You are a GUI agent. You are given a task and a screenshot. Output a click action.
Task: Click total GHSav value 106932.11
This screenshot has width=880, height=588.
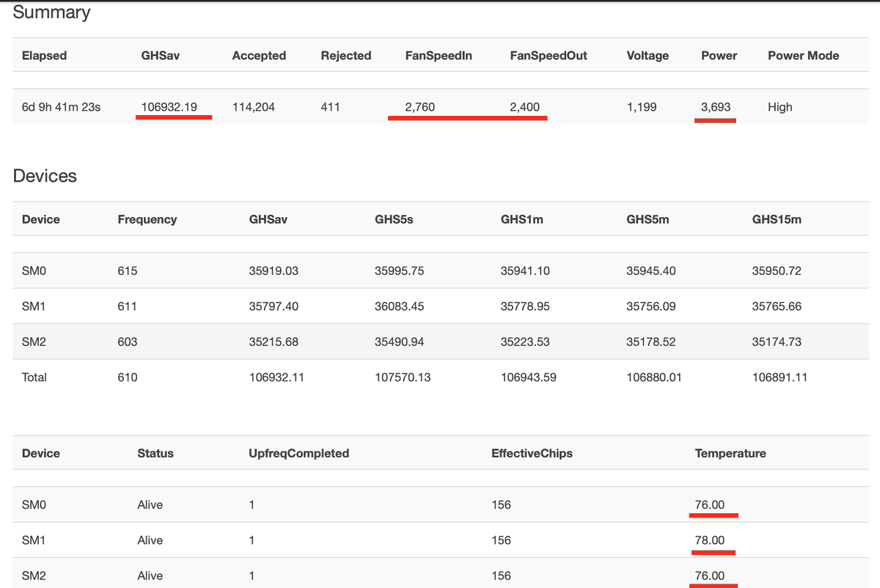coord(276,378)
